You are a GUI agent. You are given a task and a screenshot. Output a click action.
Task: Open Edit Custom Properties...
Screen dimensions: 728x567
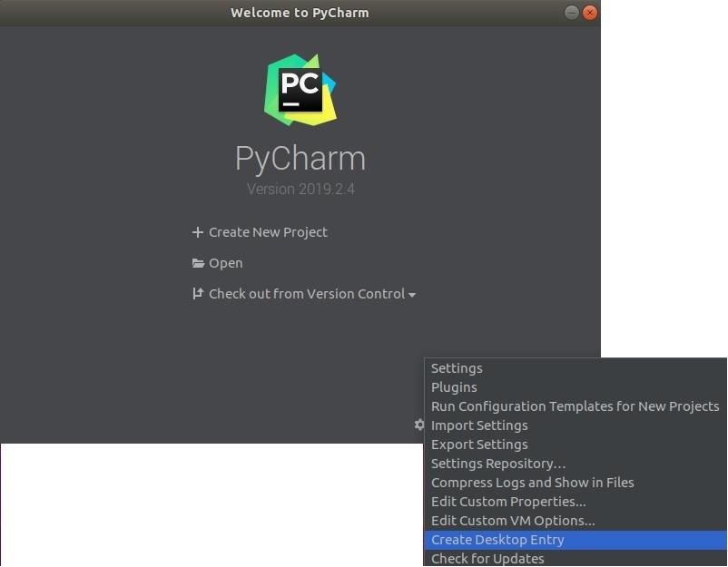(576, 502)
